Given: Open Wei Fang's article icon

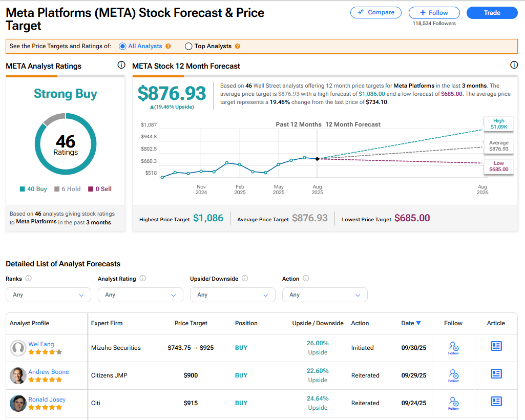Looking at the screenshot, I should point(496,346).
